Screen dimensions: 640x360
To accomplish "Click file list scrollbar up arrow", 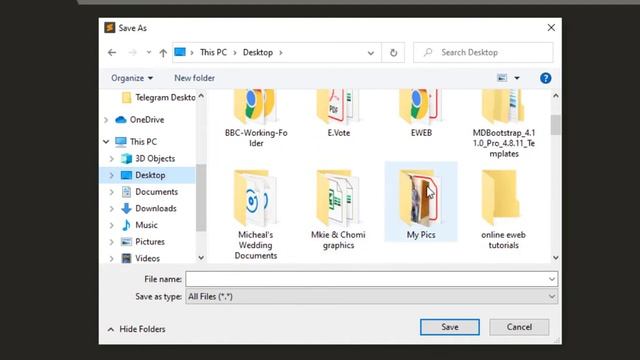I will (556, 96).
